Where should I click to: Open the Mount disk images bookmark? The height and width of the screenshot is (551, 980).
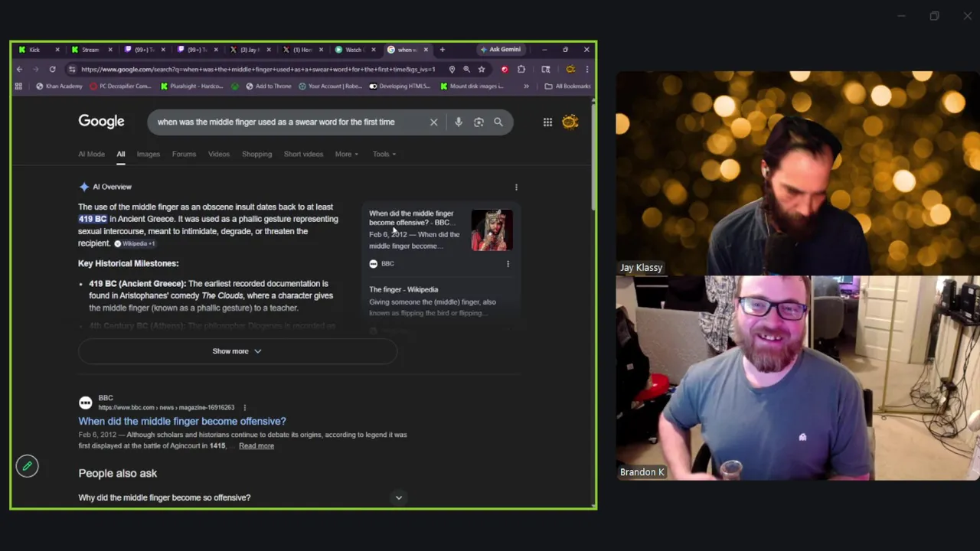[472, 86]
